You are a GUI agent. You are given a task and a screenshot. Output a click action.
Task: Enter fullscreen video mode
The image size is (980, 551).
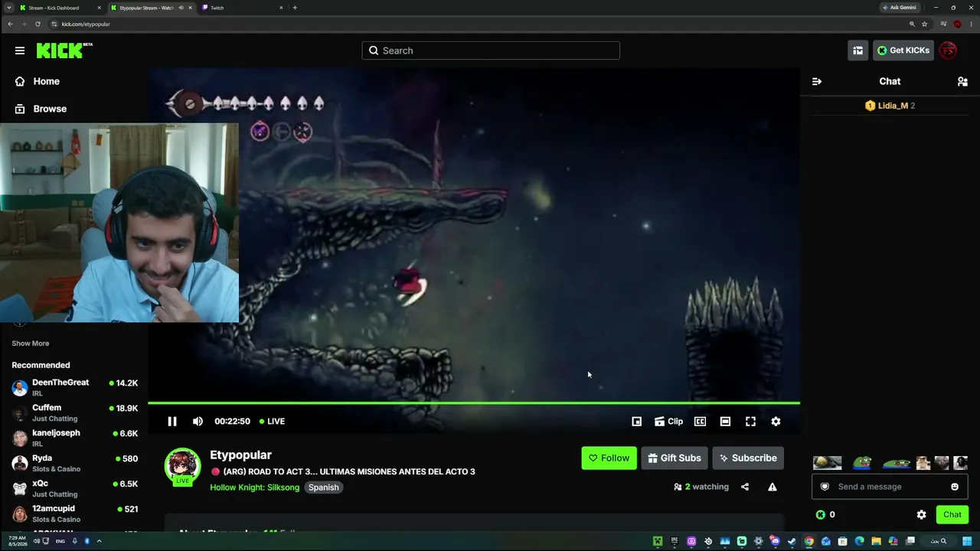point(750,421)
